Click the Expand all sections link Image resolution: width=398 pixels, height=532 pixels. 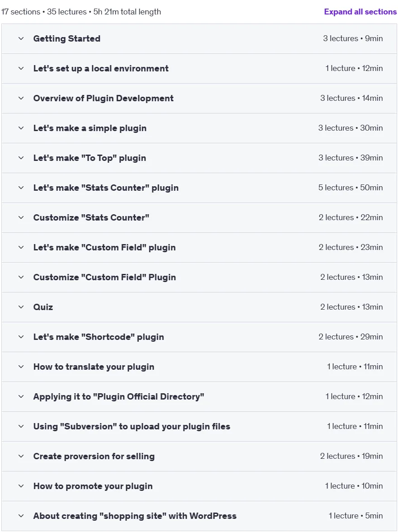coord(360,12)
